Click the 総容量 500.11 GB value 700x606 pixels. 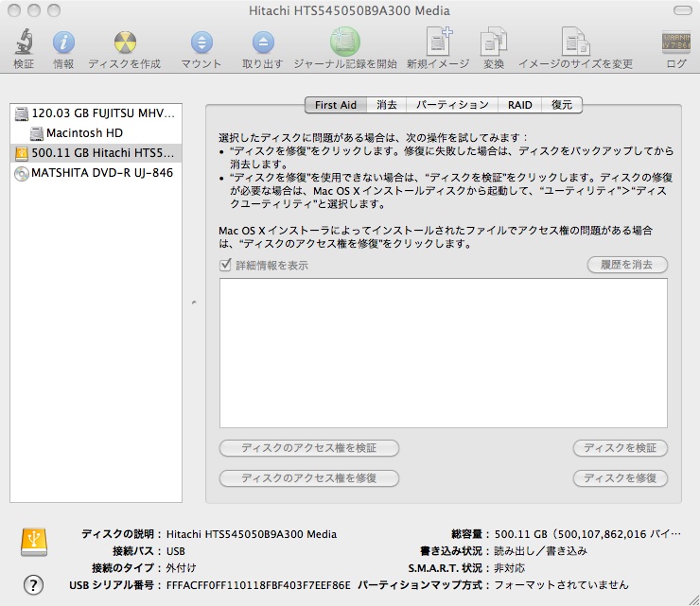point(587,534)
